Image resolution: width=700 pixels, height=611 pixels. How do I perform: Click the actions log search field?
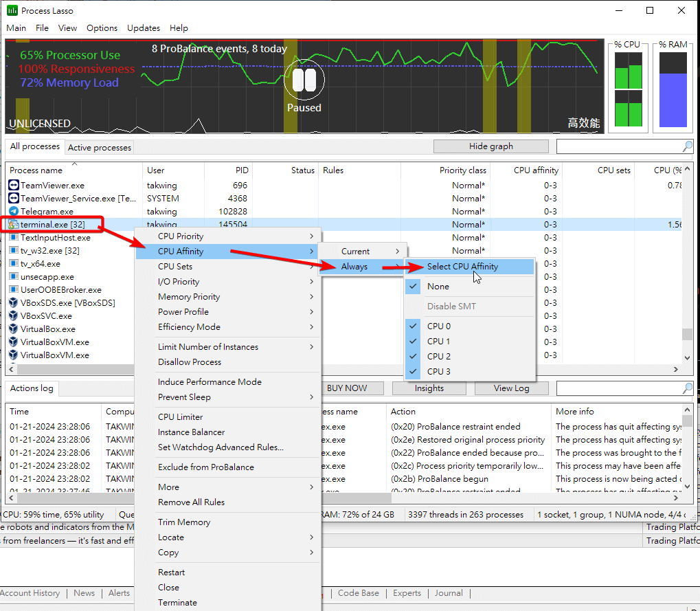pyautogui.click(x=620, y=388)
